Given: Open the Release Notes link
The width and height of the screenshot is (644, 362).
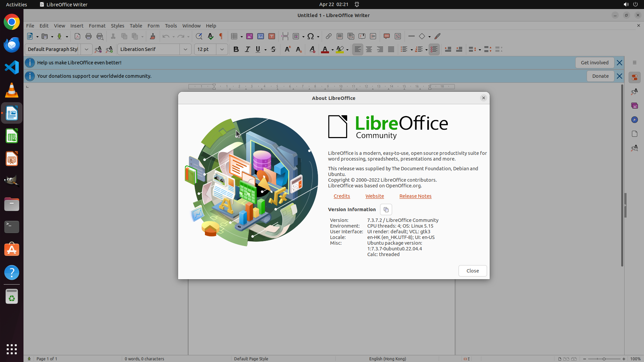Looking at the screenshot, I should coord(415,196).
